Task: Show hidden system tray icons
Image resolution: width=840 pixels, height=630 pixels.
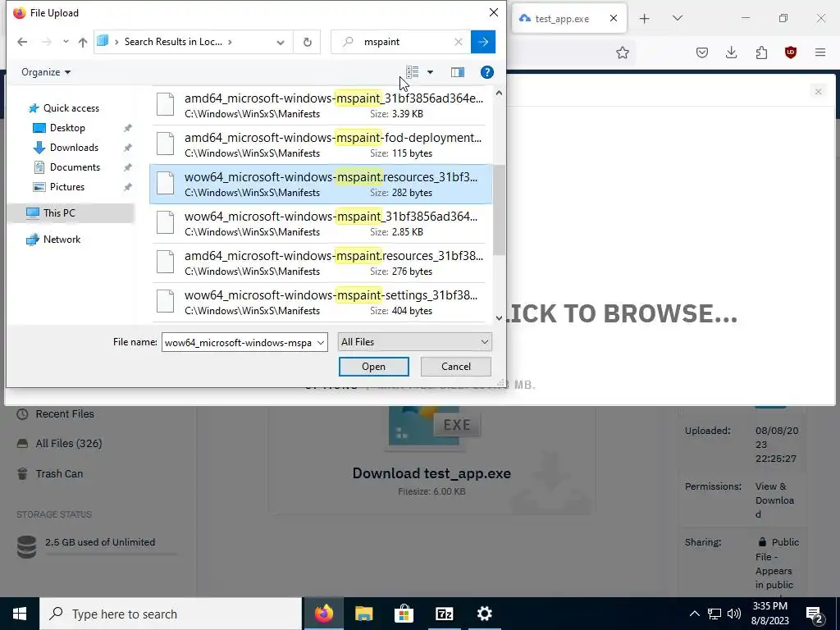Action: coord(694,614)
